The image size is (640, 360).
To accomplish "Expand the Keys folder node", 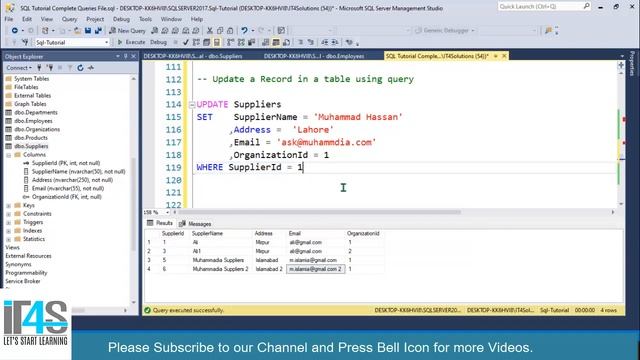I will click(x=9, y=206).
